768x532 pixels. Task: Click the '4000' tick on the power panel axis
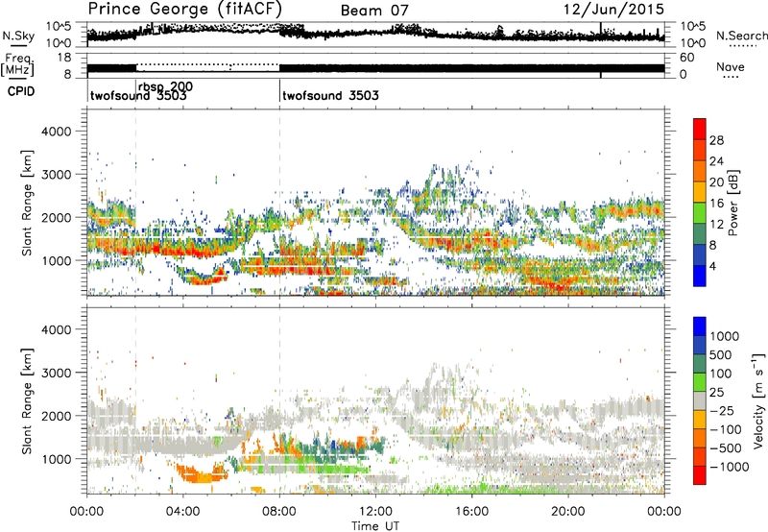click(x=56, y=132)
